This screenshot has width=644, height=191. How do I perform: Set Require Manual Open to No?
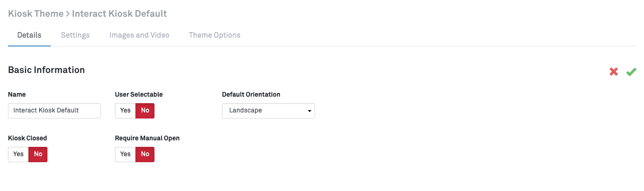tap(145, 154)
